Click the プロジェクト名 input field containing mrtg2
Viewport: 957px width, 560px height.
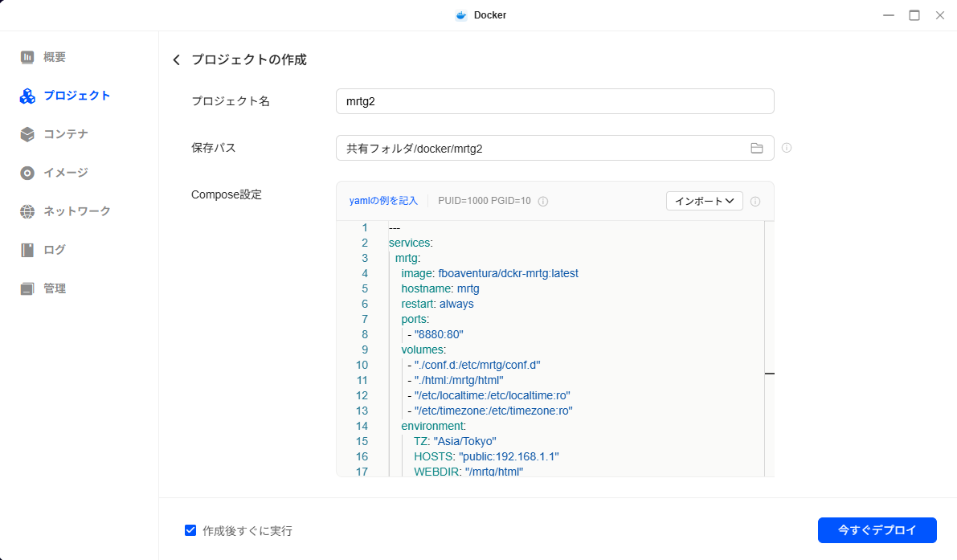pyautogui.click(x=554, y=101)
